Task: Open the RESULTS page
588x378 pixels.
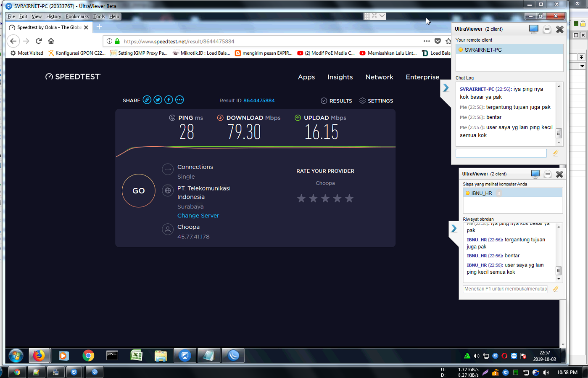Action: 336,100
